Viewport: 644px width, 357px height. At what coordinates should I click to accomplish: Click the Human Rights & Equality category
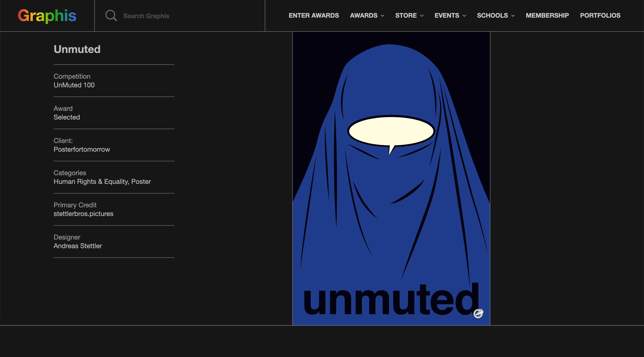pyautogui.click(x=91, y=182)
